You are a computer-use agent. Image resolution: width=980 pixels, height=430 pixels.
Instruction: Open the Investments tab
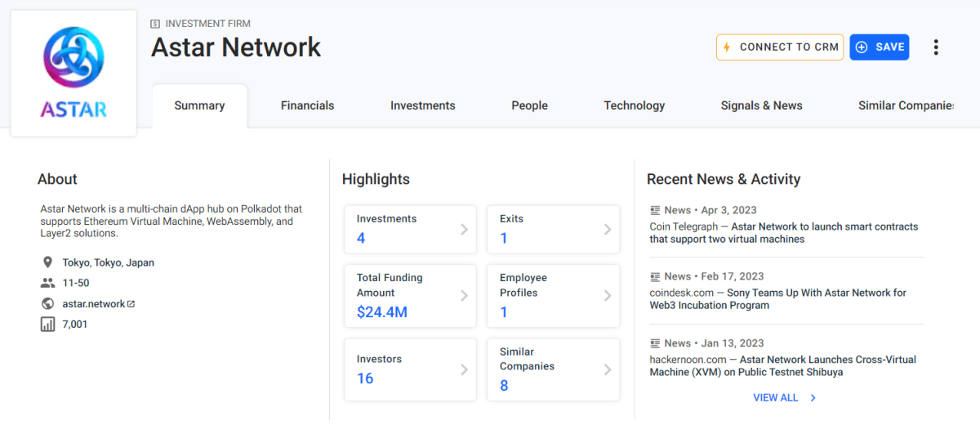pyautogui.click(x=422, y=105)
